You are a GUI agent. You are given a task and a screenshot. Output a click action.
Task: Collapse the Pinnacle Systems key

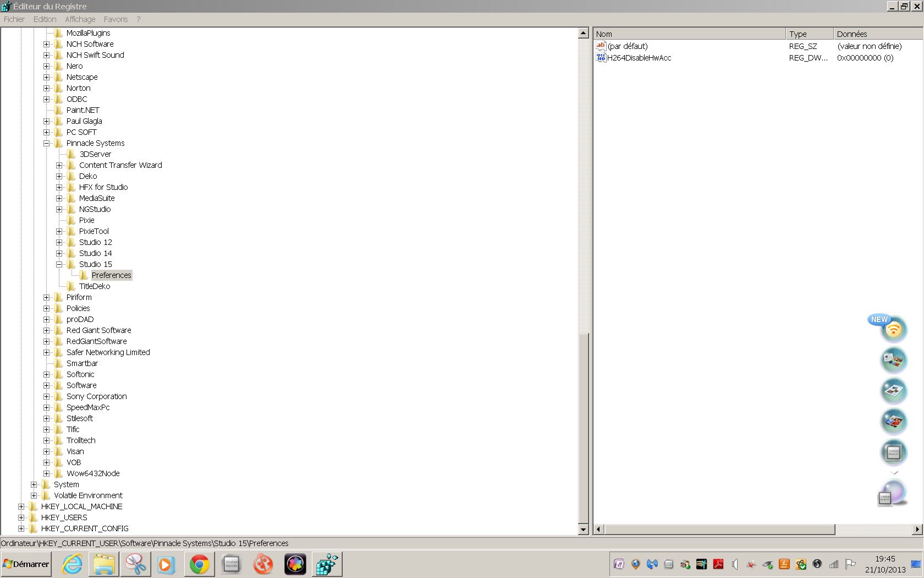point(47,143)
